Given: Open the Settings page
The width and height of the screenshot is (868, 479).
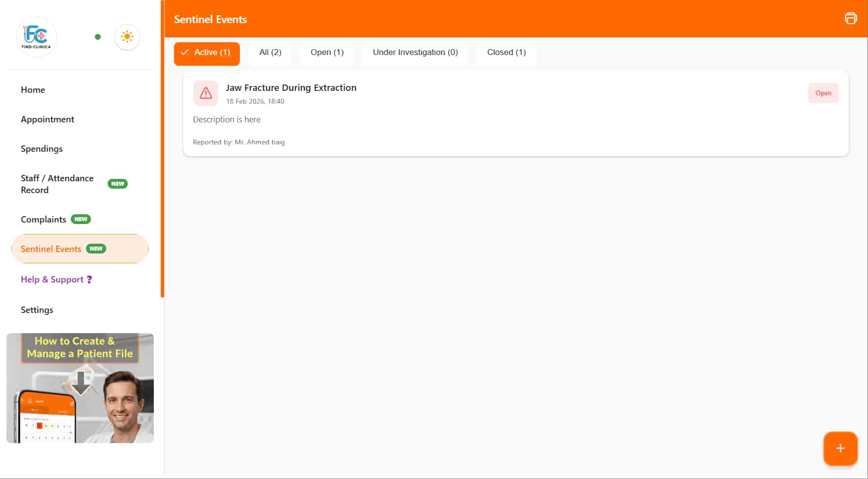Looking at the screenshot, I should (x=37, y=310).
